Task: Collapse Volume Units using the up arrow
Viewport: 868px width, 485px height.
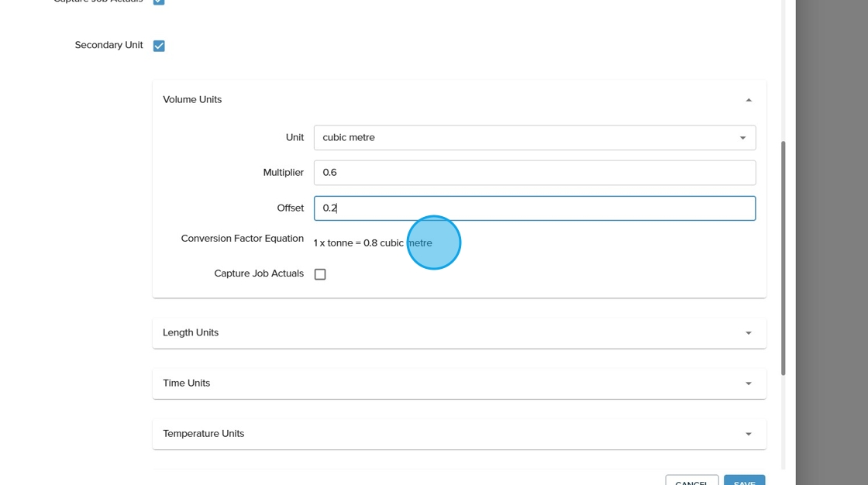Action: point(748,100)
